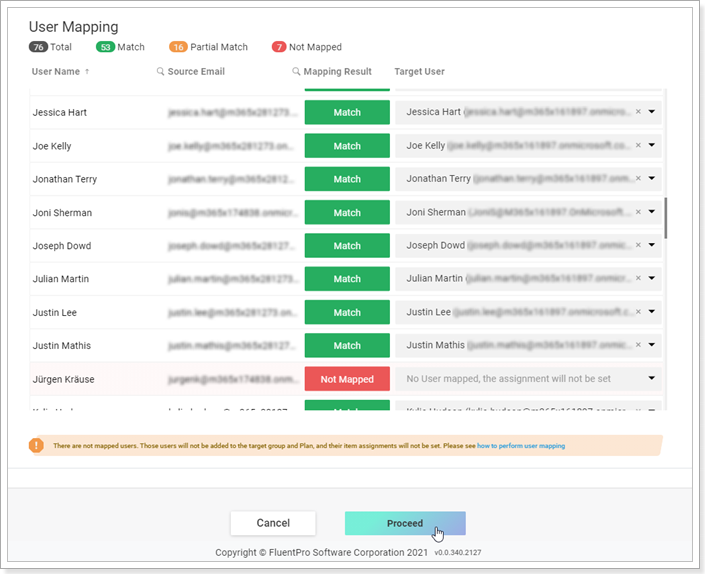The image size is (705, 574).
Task: Click the search icon beside Source Email
Action: click(x=160, y=71)
